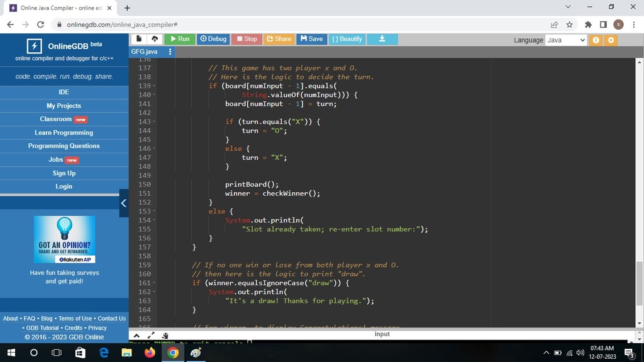Open the GDB Tutorial link
The height and width of the screenshot is (362, 644).
coord(42,328)
